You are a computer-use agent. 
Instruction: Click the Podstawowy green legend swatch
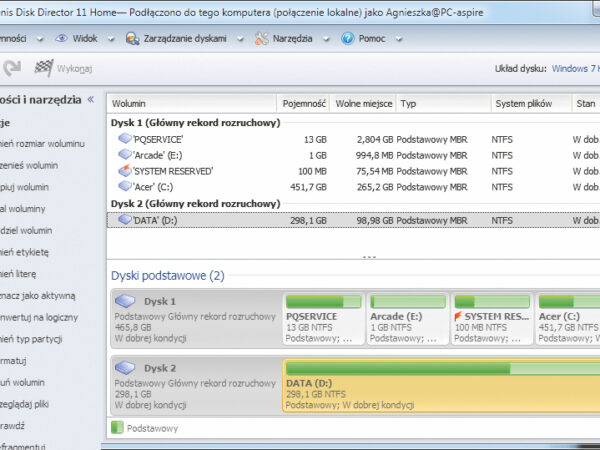point(116,428)
